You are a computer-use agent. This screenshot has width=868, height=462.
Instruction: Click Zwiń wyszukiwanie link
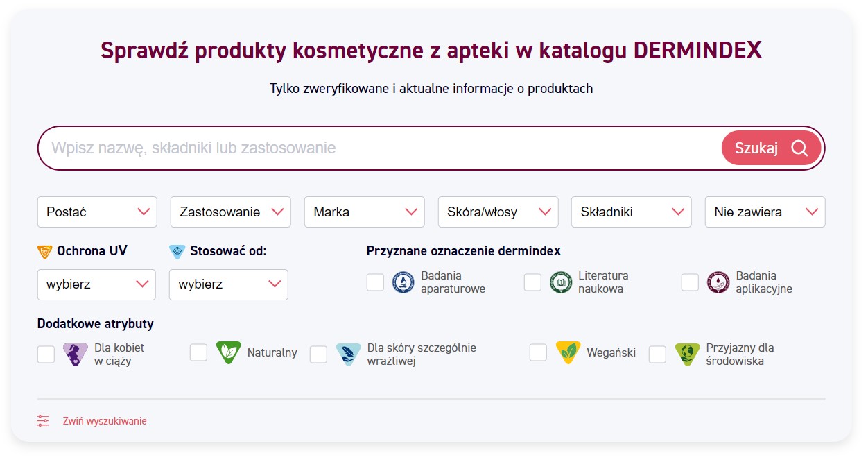click(x=105, y=421)
